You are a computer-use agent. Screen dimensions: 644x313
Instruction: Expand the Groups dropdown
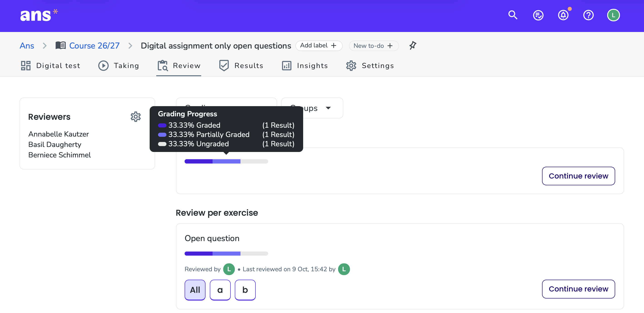pos(312,108)
